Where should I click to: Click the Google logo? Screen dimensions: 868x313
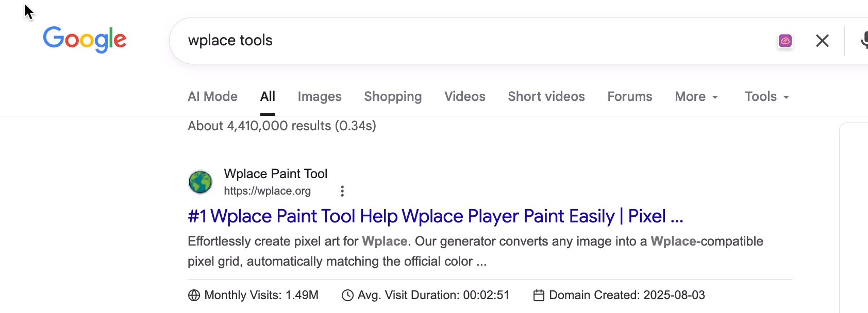click(x=85, y=39)
